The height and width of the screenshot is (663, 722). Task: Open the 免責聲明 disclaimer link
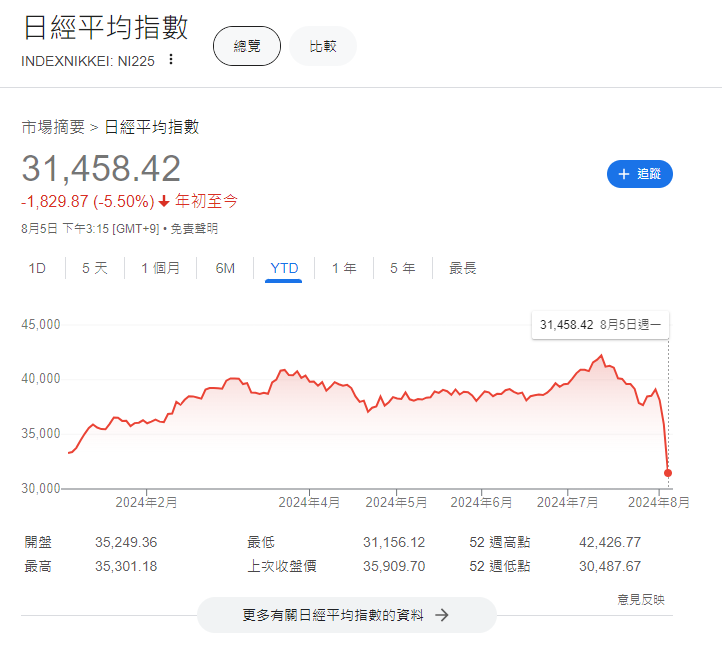[193, 228]
